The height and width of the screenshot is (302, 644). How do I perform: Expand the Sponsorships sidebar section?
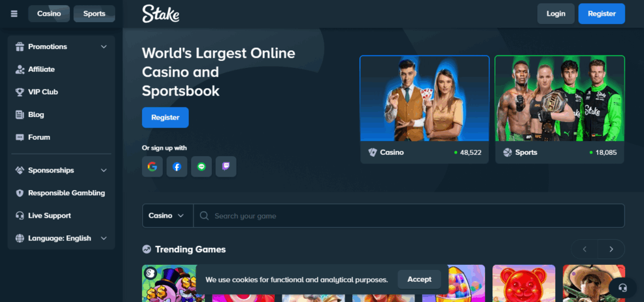pyautogui.click(x=61, y=171)
